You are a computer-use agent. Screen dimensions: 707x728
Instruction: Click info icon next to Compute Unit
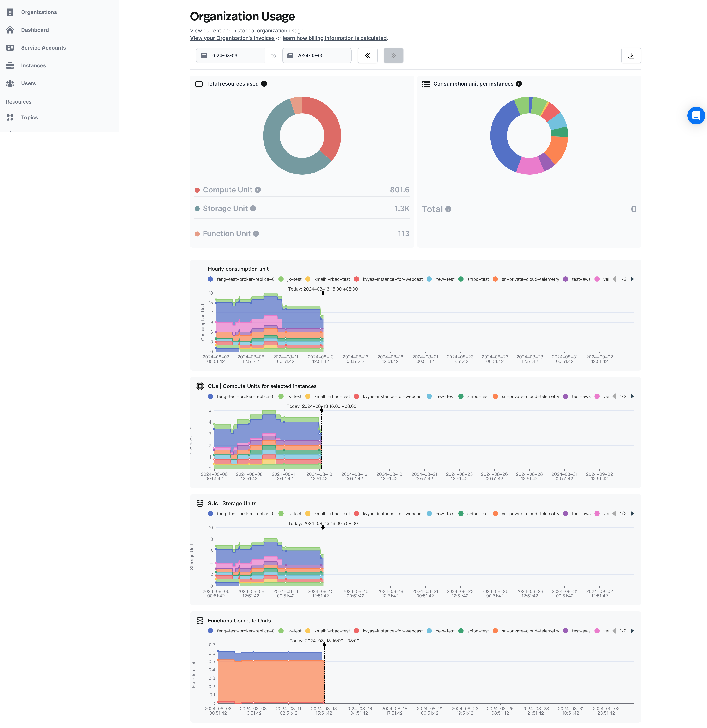[258, 190]
